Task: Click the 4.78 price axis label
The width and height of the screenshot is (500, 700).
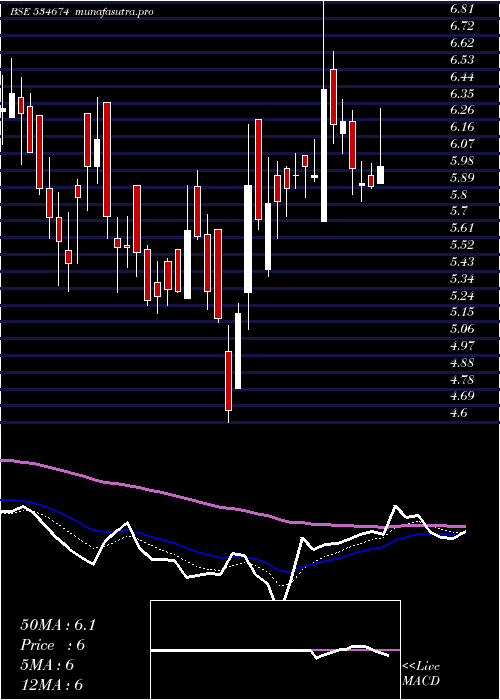Action: (x=462, y=379)
